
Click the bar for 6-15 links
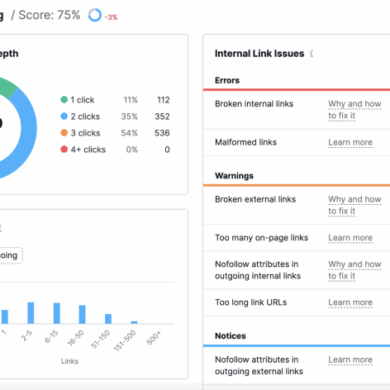(x=57, y=313)
